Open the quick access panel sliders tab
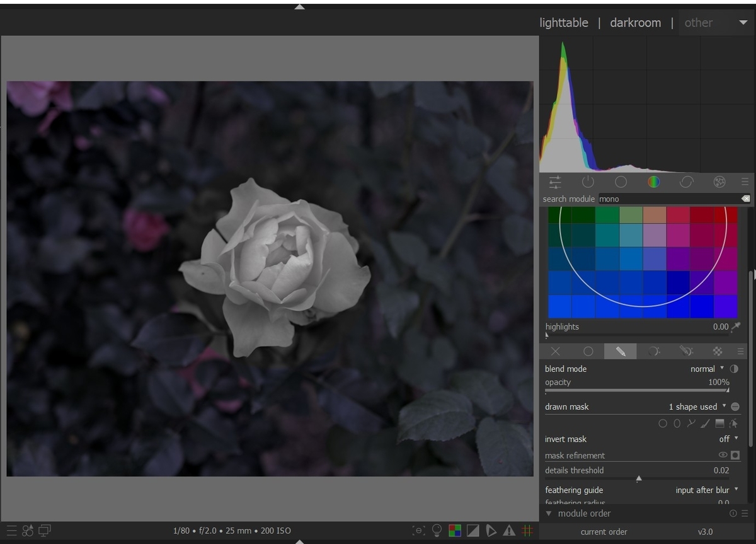The image size is (756, 544). (x=555, y=182)
